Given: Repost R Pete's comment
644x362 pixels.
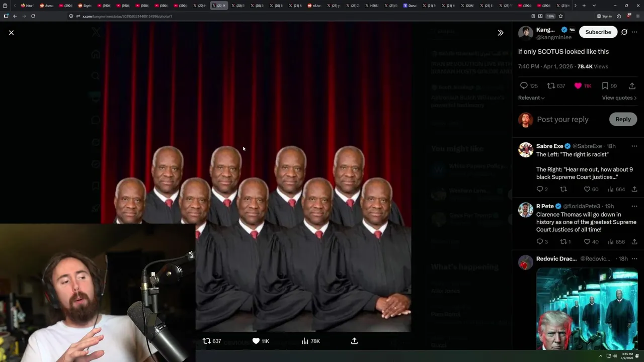Looking at the screenshot, I should (563, 242).
